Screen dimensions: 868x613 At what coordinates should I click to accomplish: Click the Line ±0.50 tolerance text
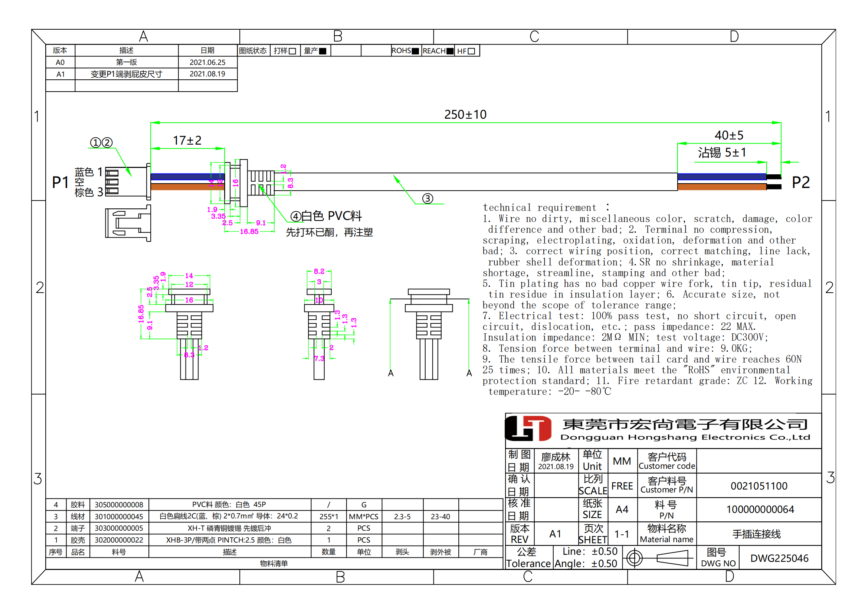pos(590,551)
